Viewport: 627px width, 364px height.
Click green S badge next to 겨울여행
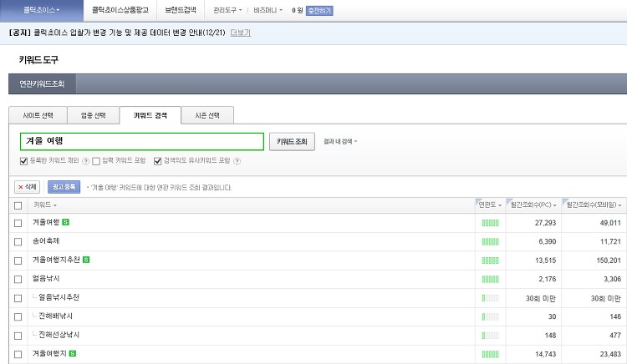[65, 222]
